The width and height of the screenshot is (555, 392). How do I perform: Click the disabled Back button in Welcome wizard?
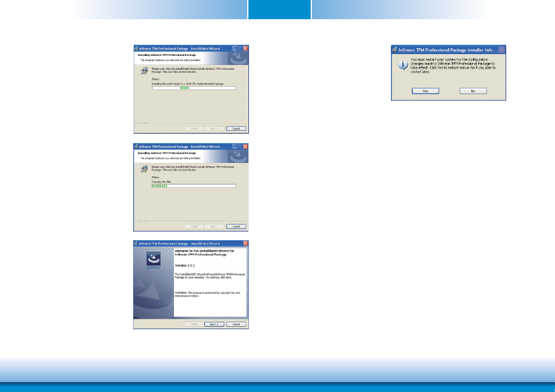pyautogui.click(x=194, y=324)
